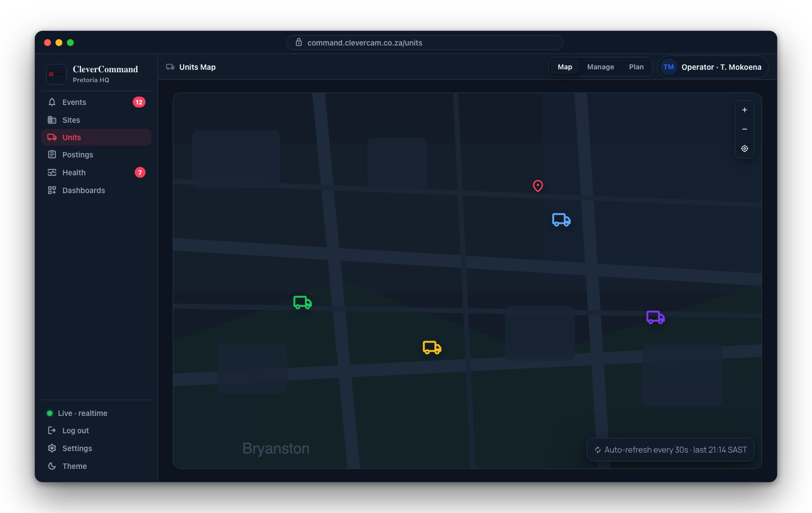Select the green truck unit on map

pos(303,302)
